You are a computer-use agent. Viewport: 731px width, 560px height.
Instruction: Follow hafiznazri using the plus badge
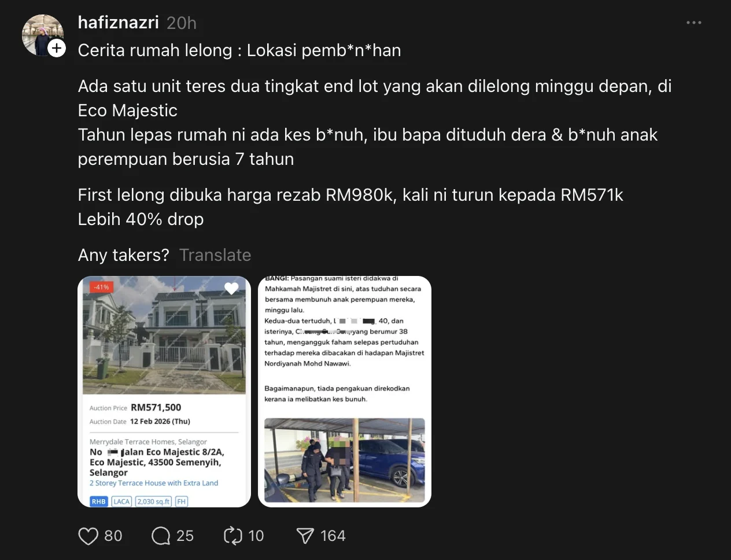click(56, 48)
